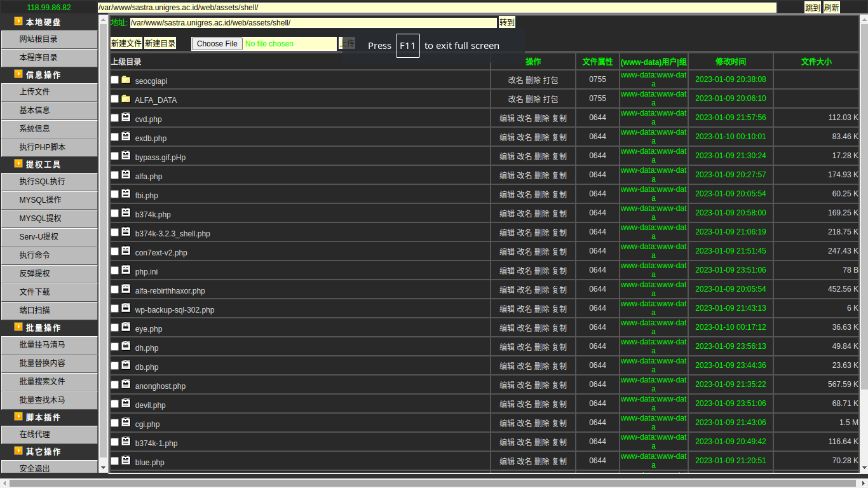Open 执行命令 in the sidebar
Image resolution: width=868 pixels, height=488 pixels.
pos(49,255)
